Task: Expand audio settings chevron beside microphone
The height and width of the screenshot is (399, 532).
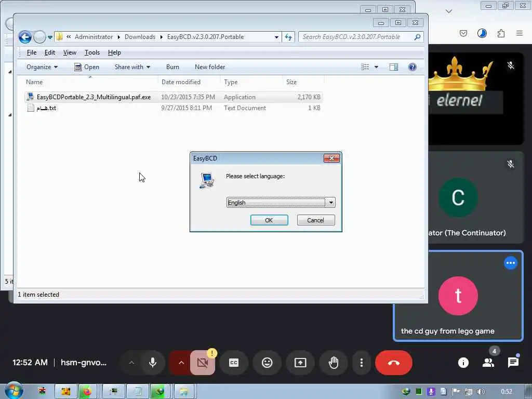Action: point(131,363)
